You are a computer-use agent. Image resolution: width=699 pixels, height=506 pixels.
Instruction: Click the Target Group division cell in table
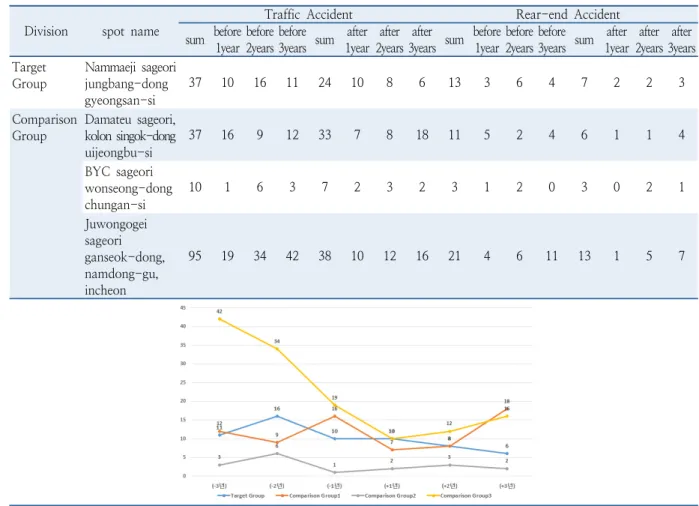29,75
